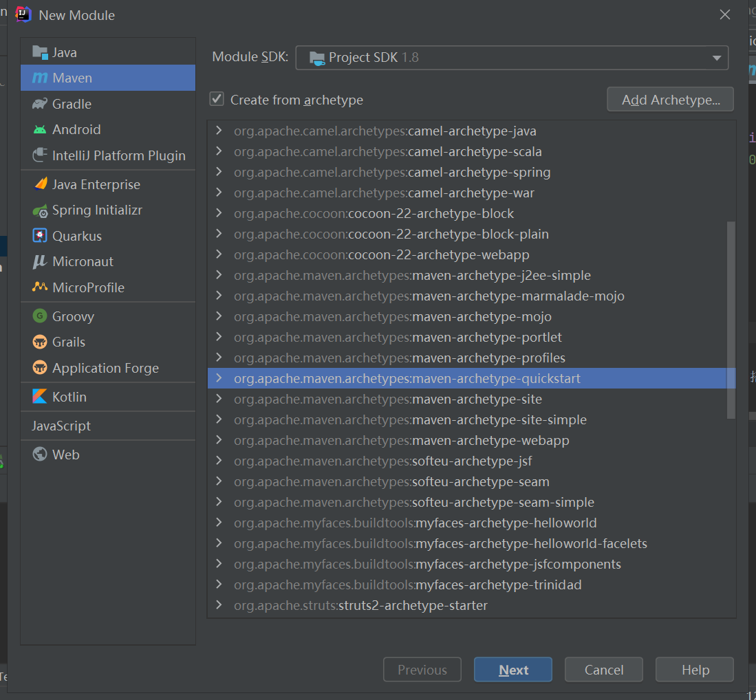Open the Module SDK dropdown
Viewport: 756px width, 700px height.
point(512,57)
